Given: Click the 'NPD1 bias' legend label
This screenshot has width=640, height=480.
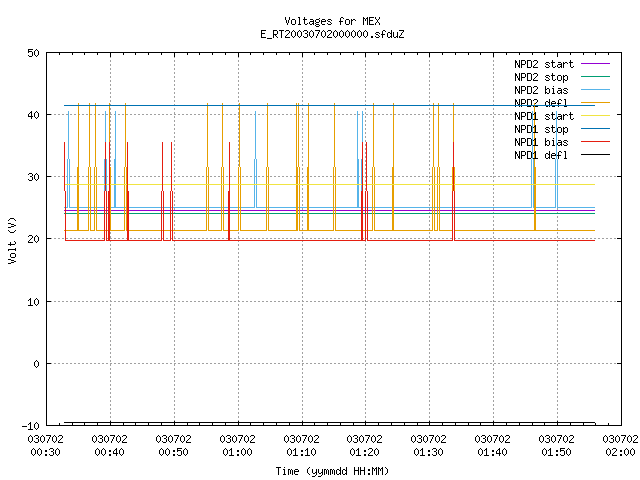Looking at the screenshot, I should 541,142.
